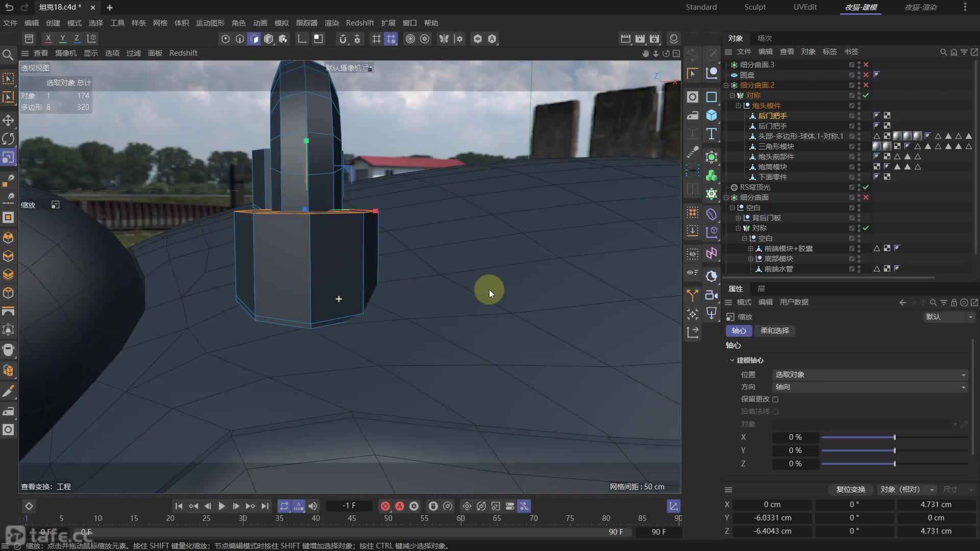This screenshot has height=551, width=980.
Task: Add a Text spline object
Action: (712, 134)
